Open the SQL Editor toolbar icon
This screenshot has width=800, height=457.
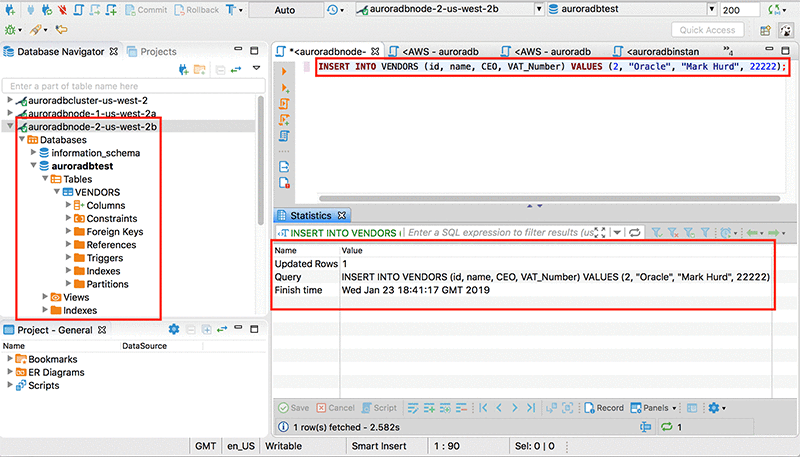click(x=79, y=9)
